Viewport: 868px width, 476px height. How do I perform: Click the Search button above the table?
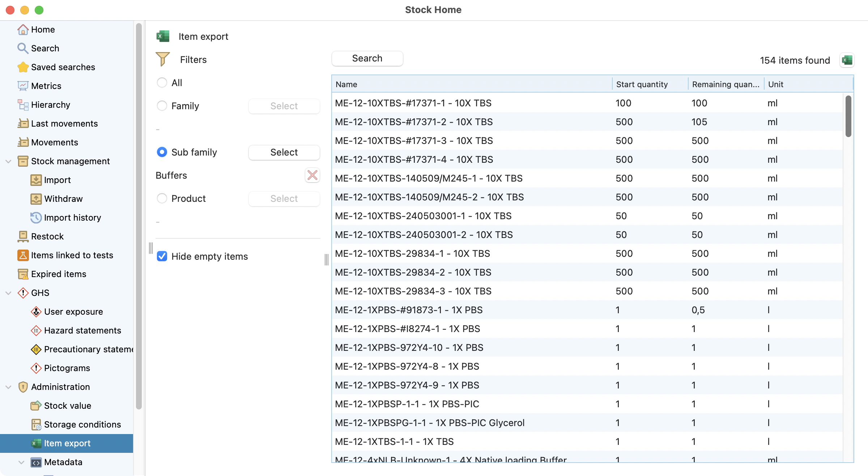click(x=367, y=58)
